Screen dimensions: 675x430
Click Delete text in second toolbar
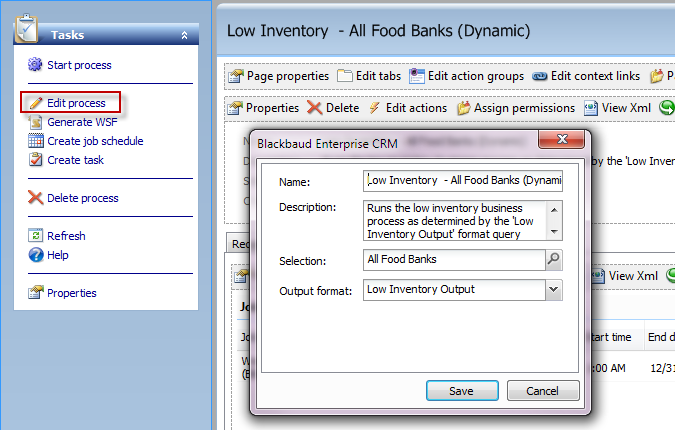[x=342, y=108]
